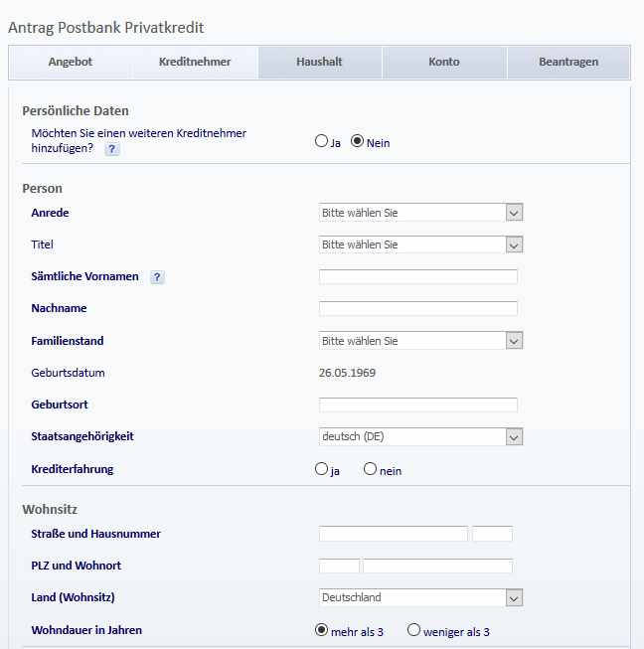Click the Wohndauer in Jahren label
The height and width of the screenshot is (649, 644).
(86, 630)
